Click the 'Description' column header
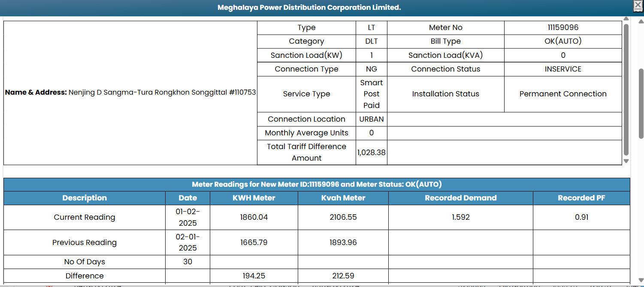The width and height of the screenshot is (644, 287). tap(85, 198)
